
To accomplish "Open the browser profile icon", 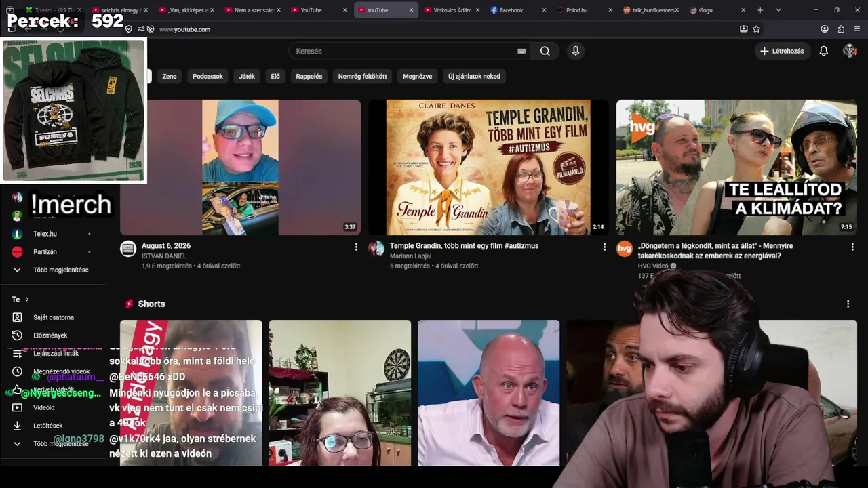I will [825, 29].
